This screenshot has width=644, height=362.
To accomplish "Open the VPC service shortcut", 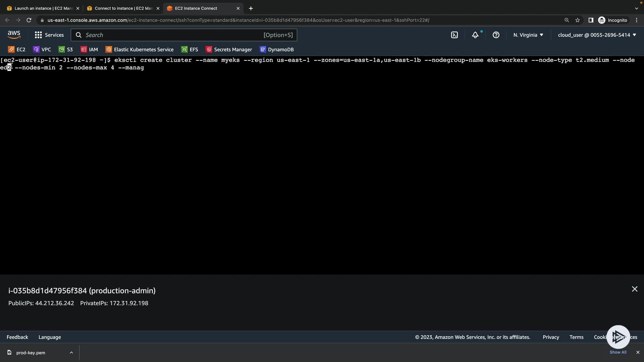I will click(42, 50).
